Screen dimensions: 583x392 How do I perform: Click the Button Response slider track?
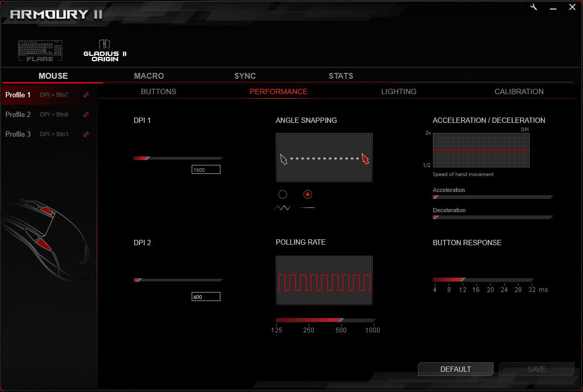click(483, 279)
